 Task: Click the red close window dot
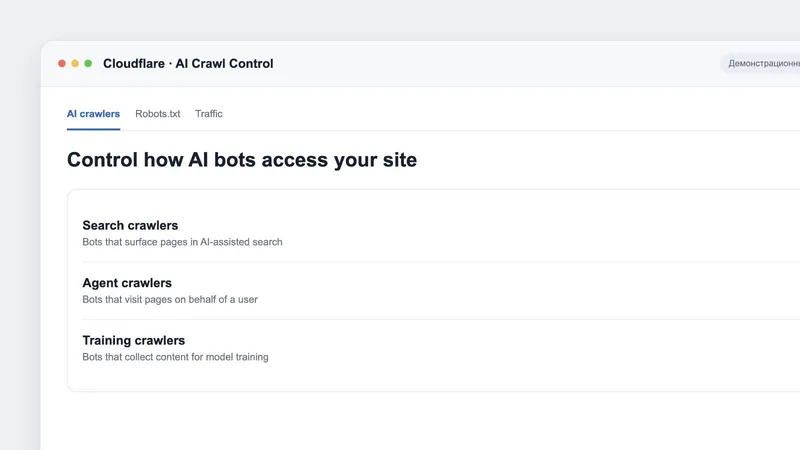coord(62,63)
